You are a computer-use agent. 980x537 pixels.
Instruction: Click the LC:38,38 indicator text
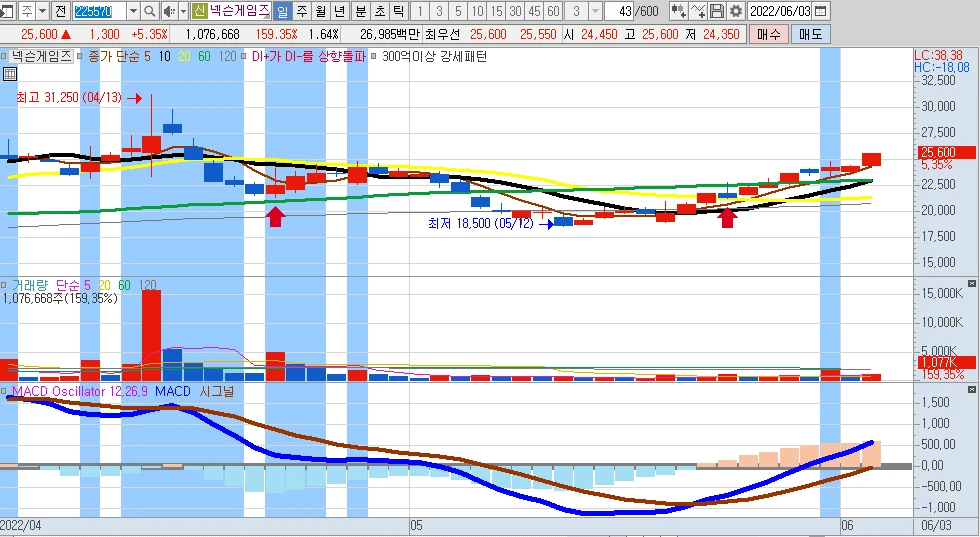(938, 56)
